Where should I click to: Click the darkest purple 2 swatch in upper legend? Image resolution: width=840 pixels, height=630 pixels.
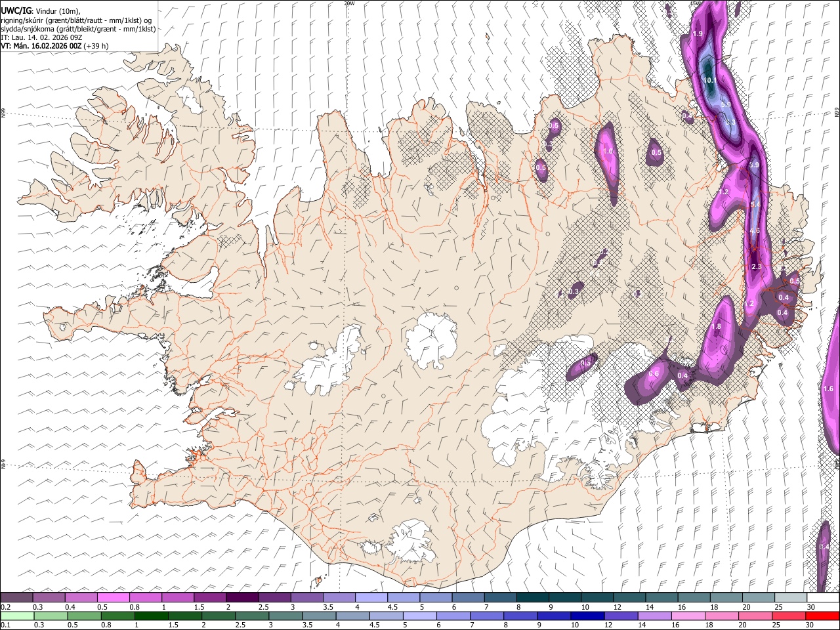(242, 598)
